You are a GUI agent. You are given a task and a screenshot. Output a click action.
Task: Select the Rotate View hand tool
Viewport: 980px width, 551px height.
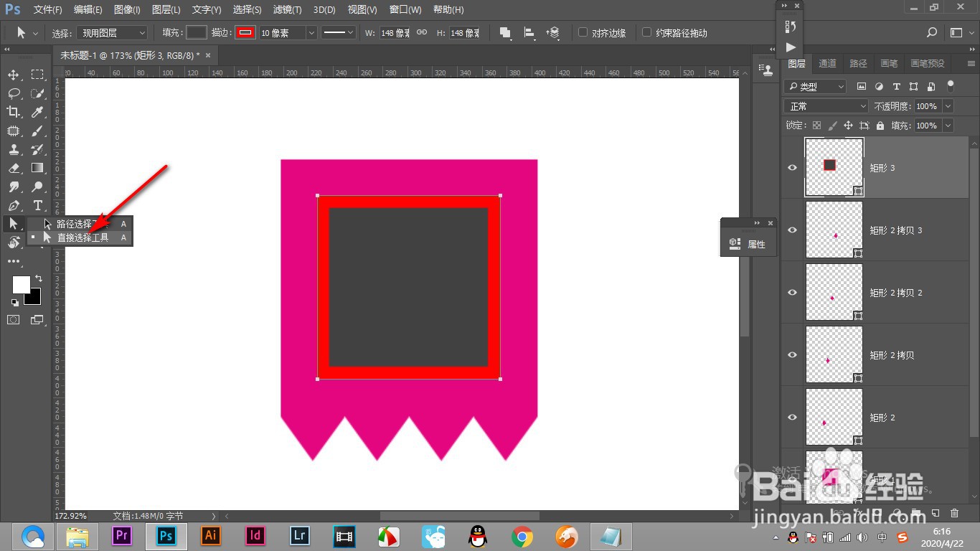[14, 242]
